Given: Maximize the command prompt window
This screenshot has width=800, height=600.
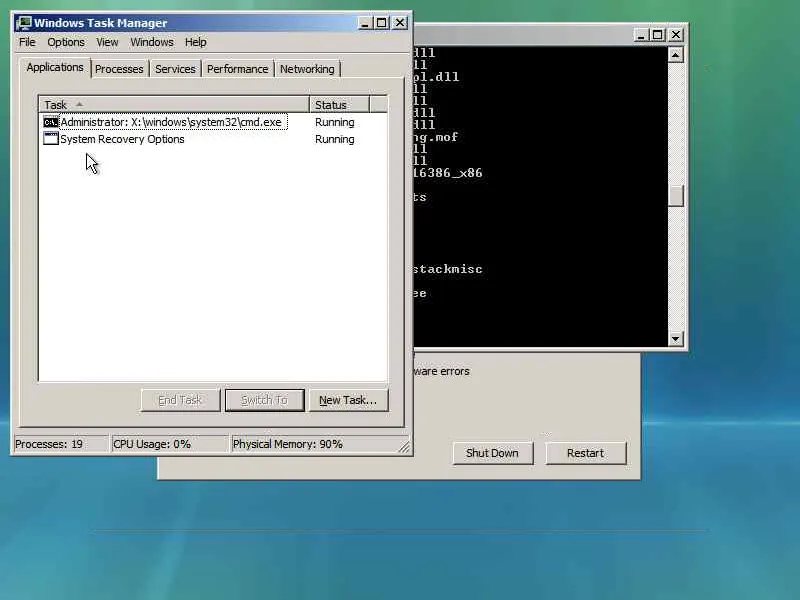Looking at the screenshot, I should click(x=658, y=35).
